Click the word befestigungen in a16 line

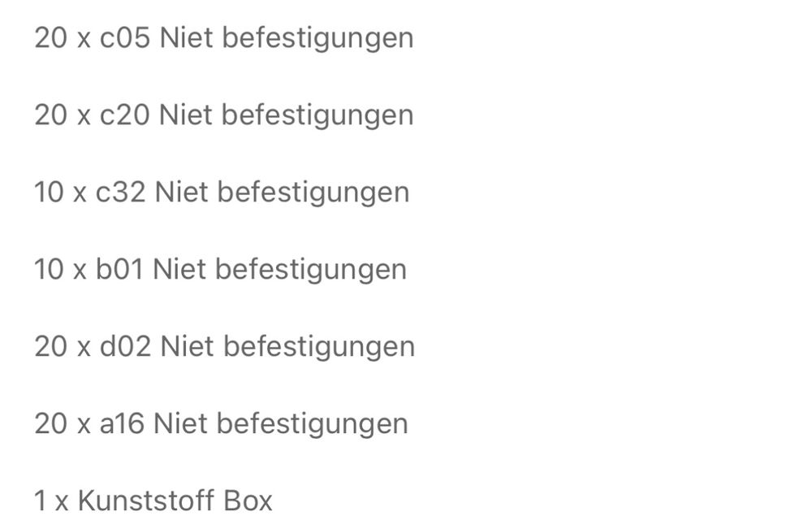coord(313,424)
